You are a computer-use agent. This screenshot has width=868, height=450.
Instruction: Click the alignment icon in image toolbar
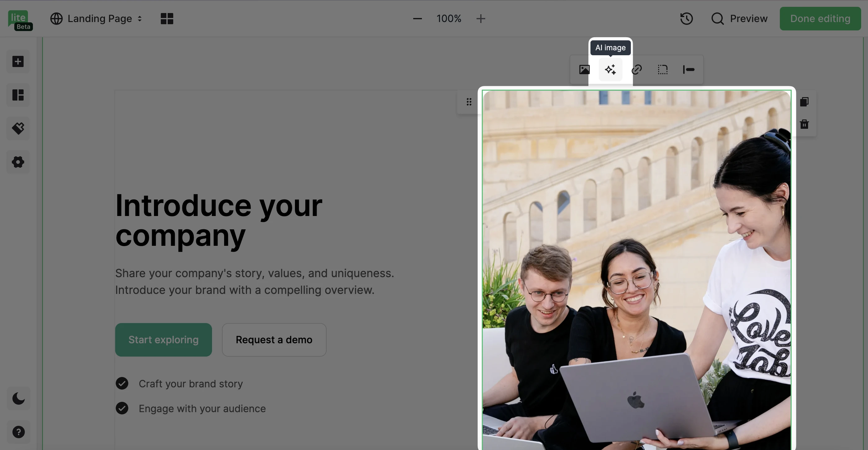(688, 70)
